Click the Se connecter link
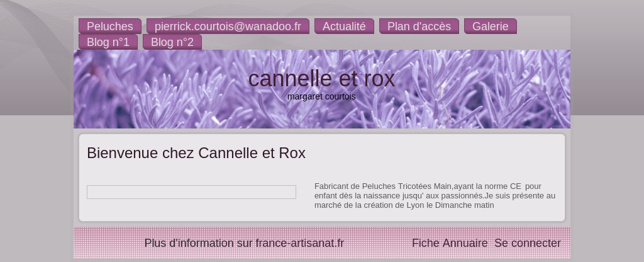644x262 pixels. coord(528,243)
